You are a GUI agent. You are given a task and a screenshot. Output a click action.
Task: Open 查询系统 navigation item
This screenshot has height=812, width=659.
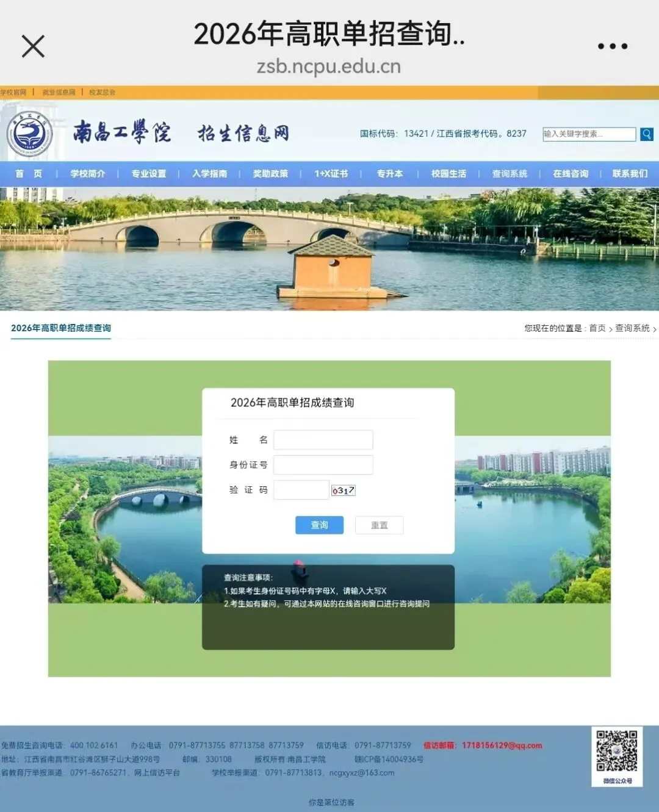(x=510, y=174)
